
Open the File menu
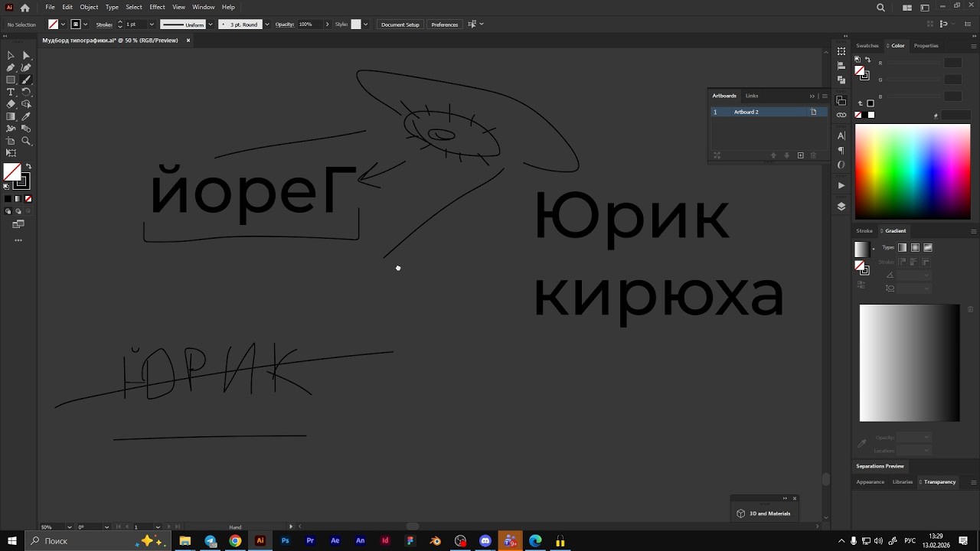point(50,7)
